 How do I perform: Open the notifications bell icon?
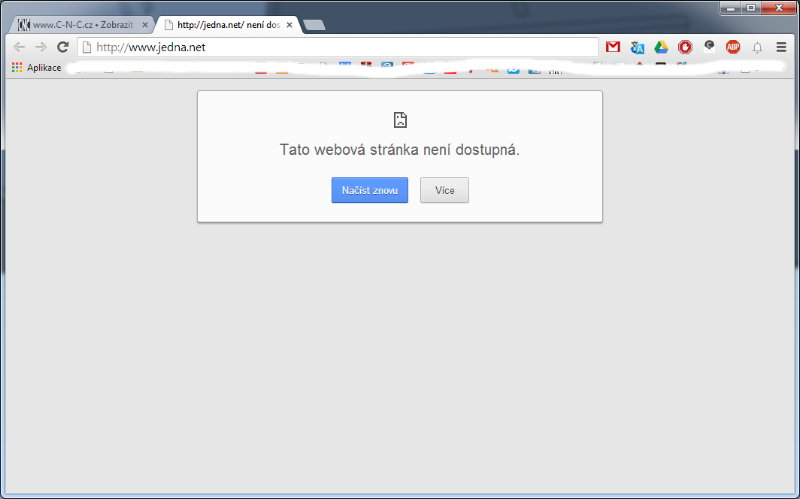click(757, 47)
